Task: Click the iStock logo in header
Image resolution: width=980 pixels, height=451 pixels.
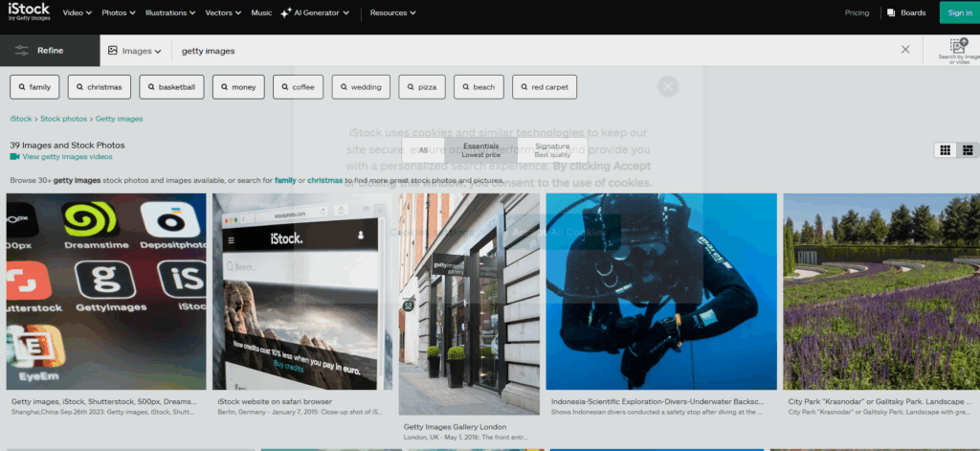Action: (x=28, y=12)
